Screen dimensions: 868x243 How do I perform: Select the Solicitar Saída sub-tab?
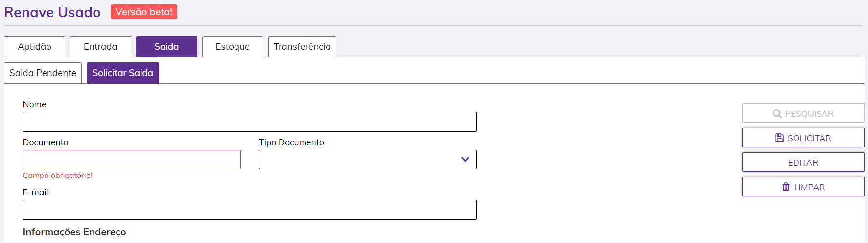[x=122, y=73]
